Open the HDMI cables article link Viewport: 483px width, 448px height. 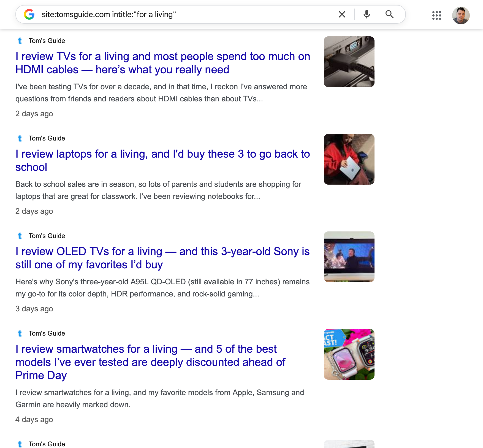pos(163,63)
